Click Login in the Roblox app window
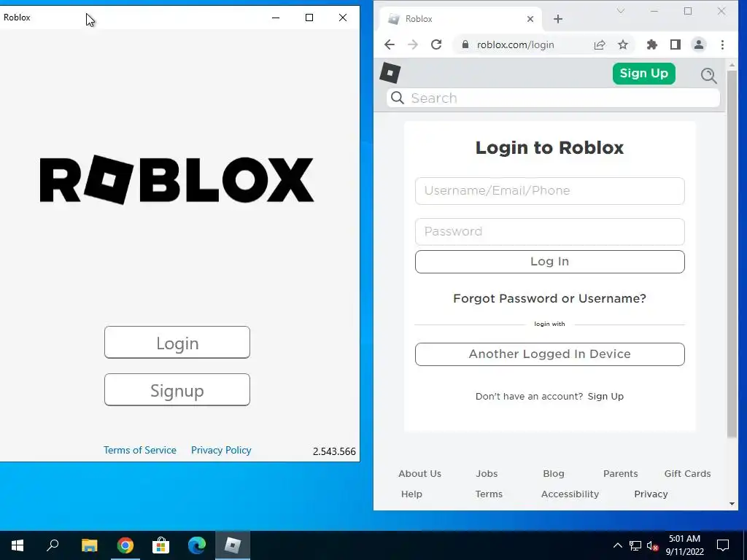This screenshot has height=560, width=747. tap(177, 343)
